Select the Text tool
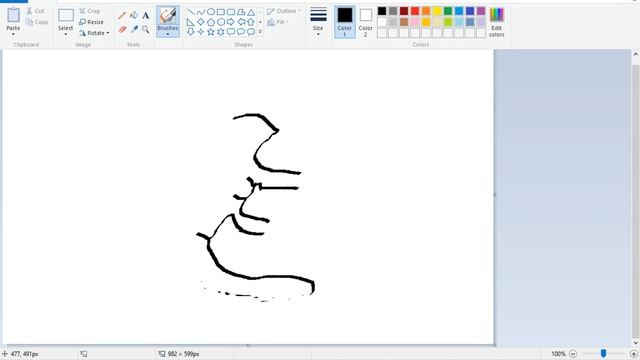The image size is (640, 360). (x=145, y=16)
